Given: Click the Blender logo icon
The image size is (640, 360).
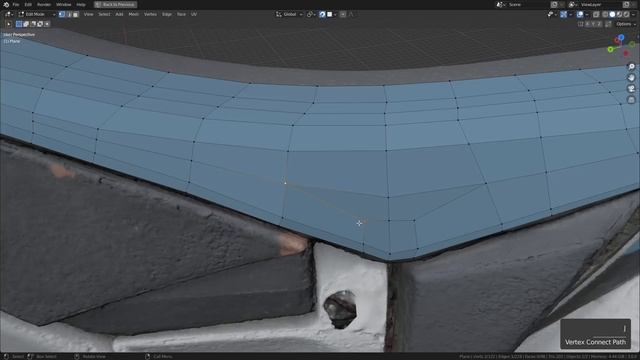Looking at the screenshot, I should point(6,4).
